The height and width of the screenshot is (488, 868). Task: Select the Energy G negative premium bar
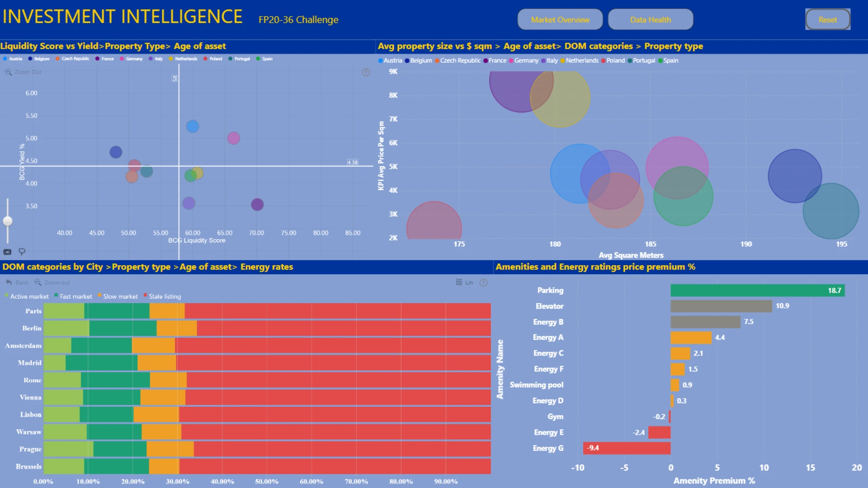click(x=627, y=448)
